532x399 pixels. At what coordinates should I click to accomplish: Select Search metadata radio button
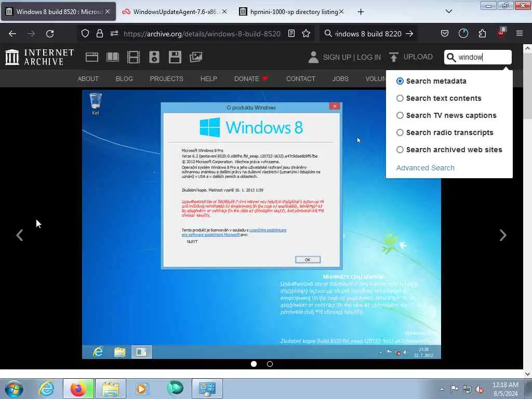click(x=400, y=81)
